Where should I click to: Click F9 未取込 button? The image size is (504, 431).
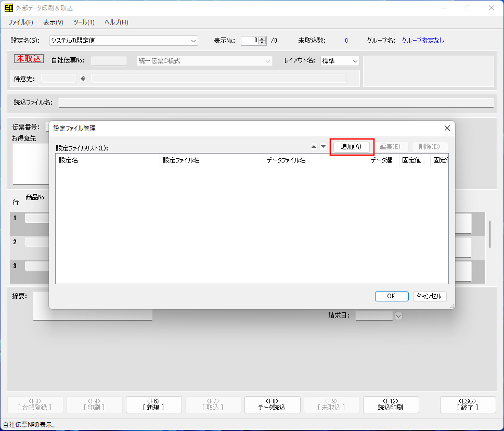pyautogui.click(x=331, y=404)
